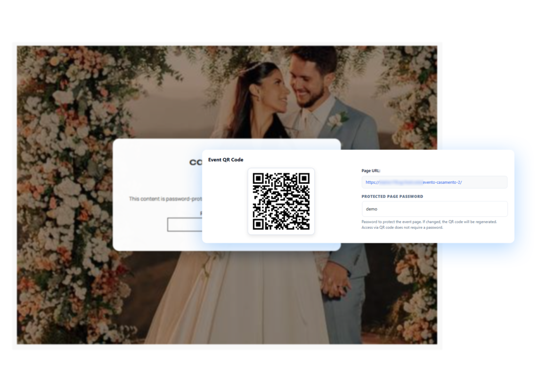
Task: Open the evento-casamento-2 page URL link
Action: pos(413,182)
